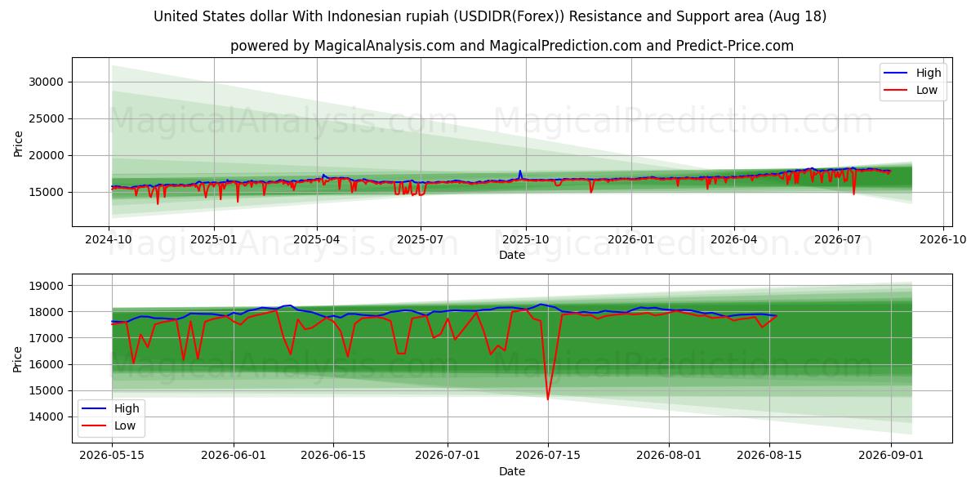Screen dimensions: 980x490
Task: Click the 2026-06-01 date tick label
Action: click(234, 457)
